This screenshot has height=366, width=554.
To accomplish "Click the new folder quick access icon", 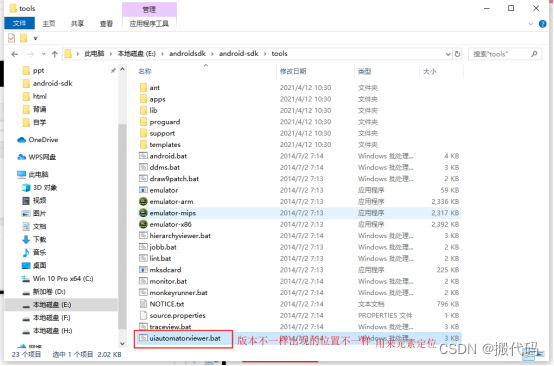I will click(24, 38).
